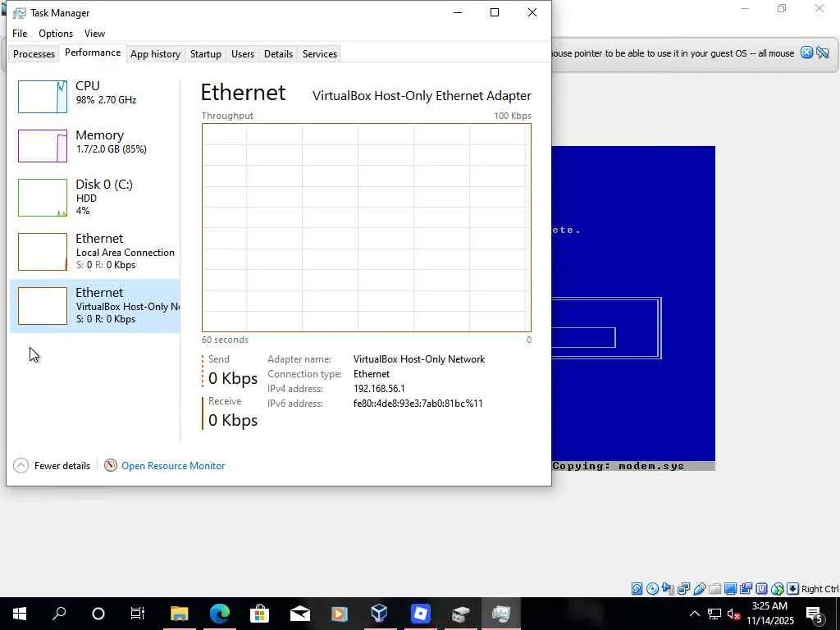Suppress future VirtualBox notification messages icon
Image resolution: width=840 pixels, height=630 pixels.
pyautogui.click(x=823, y=52)
